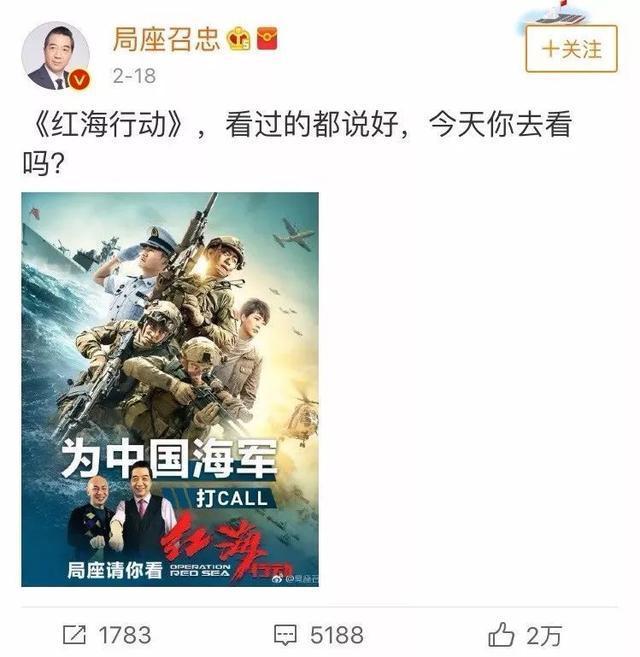Tap the red envelope icon beside username

267,38
